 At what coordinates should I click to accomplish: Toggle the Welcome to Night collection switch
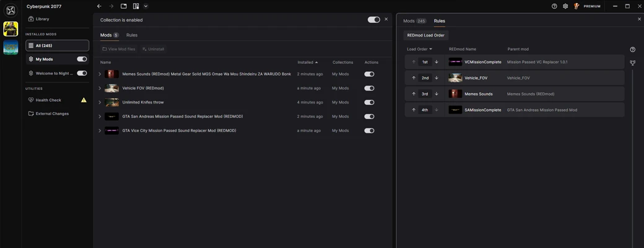pos(82,73)
